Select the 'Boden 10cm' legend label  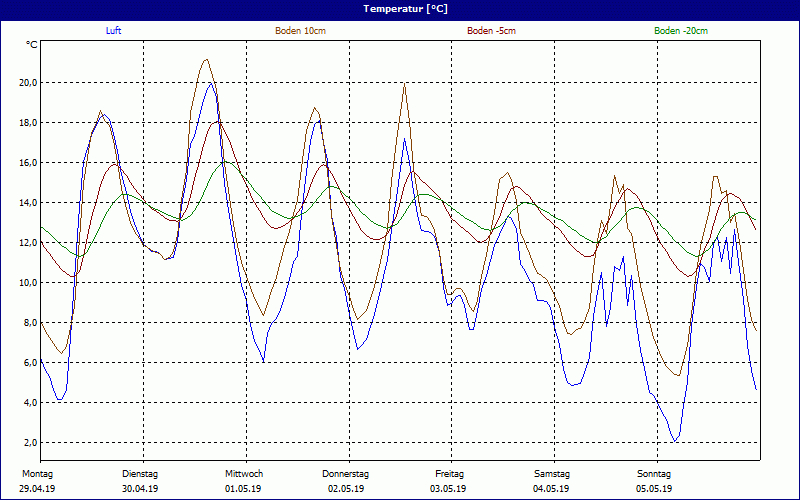pyautogui.click(x=301, y=31)
